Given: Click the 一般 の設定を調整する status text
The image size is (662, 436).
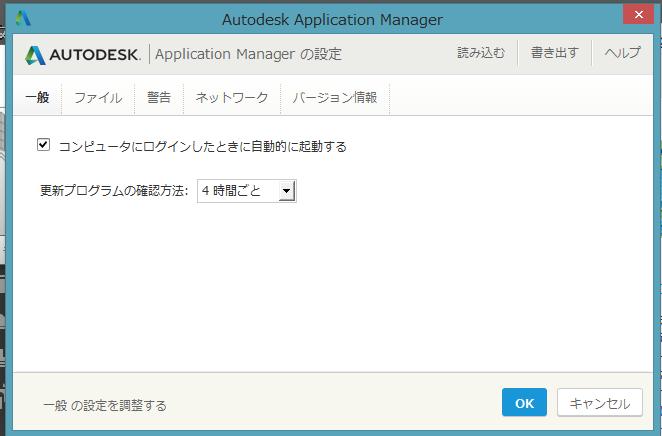Looking at the screenshot, I should (105, 406).
